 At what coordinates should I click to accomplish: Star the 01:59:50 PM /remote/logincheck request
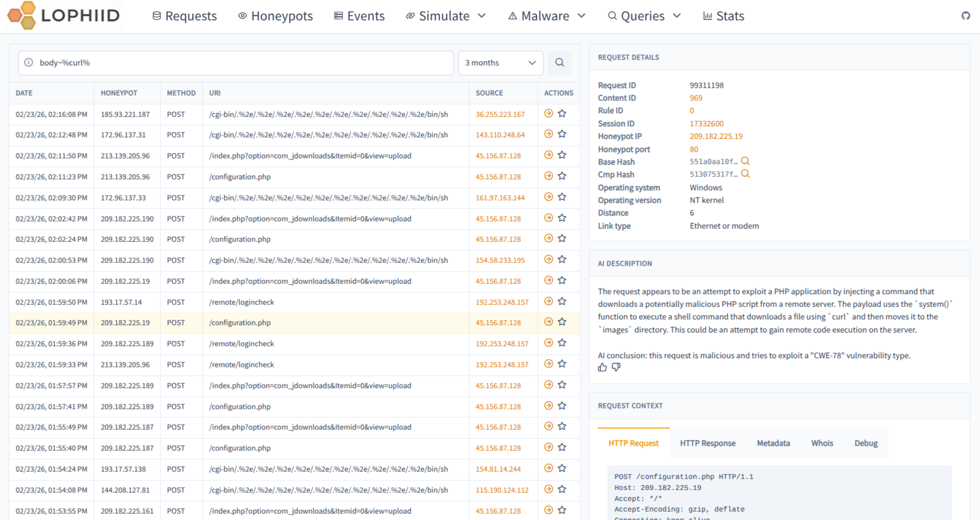(562, 302)
